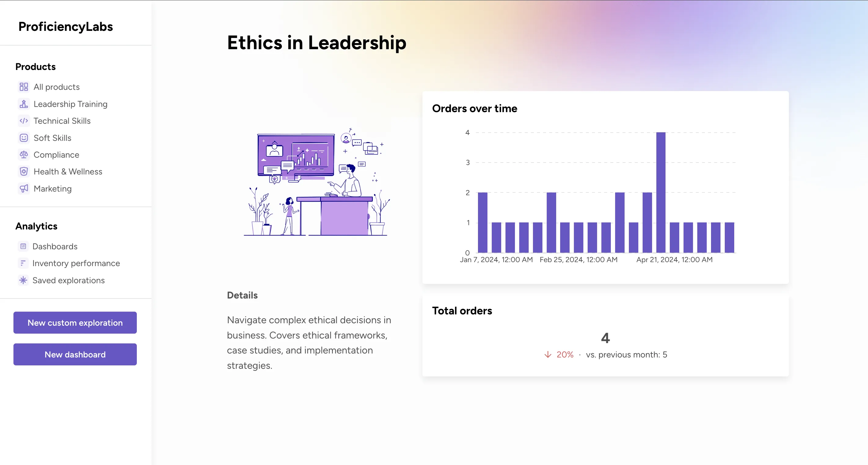Click the ProficiencyLabs logo
Image resolution: width=868 pixels, height=465 pixels.
point(65,27)
